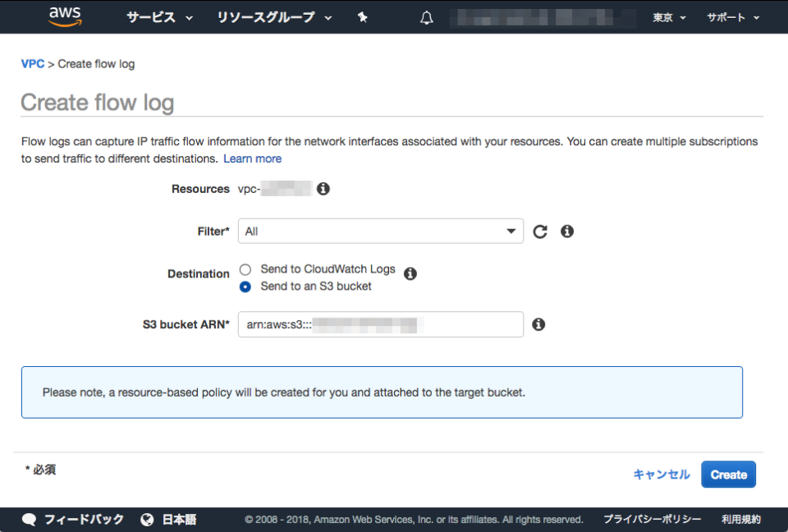
Task: Select Send to an S3 bucket
Action: pos(245,287)
